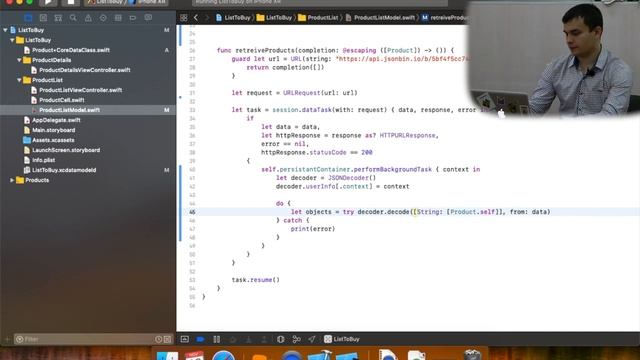Collapse the ListToBuy project root
This screenshot has height=360, width=640.
pos(5,30)
